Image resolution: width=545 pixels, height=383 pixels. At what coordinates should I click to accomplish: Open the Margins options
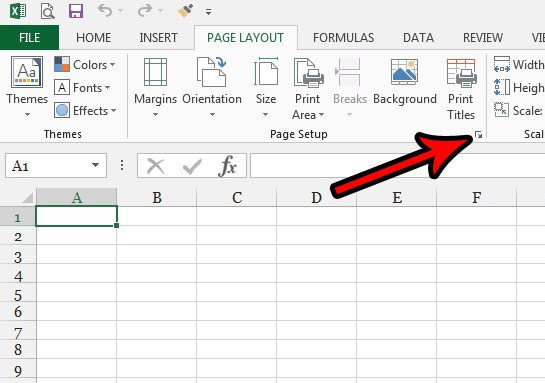coord(155,88)
